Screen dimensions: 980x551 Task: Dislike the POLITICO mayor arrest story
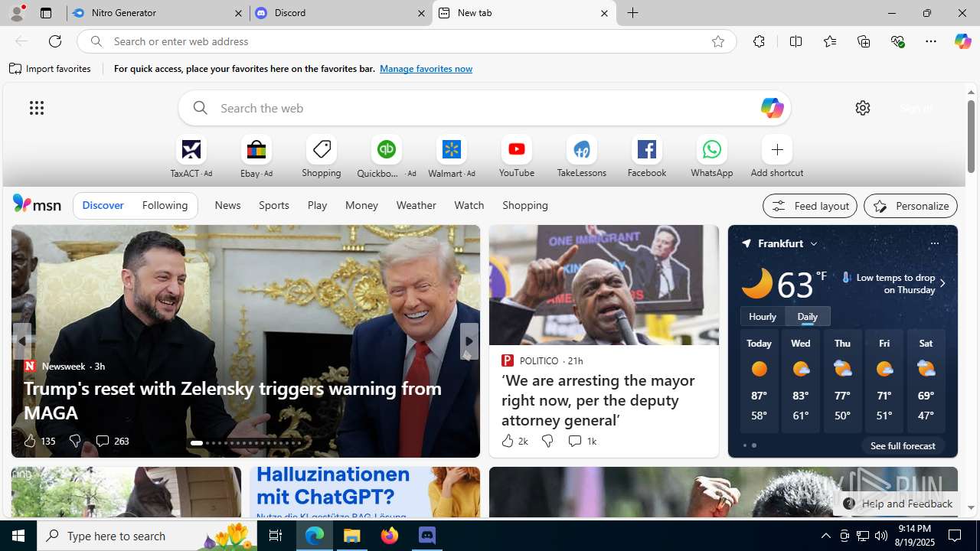[547, 441]
